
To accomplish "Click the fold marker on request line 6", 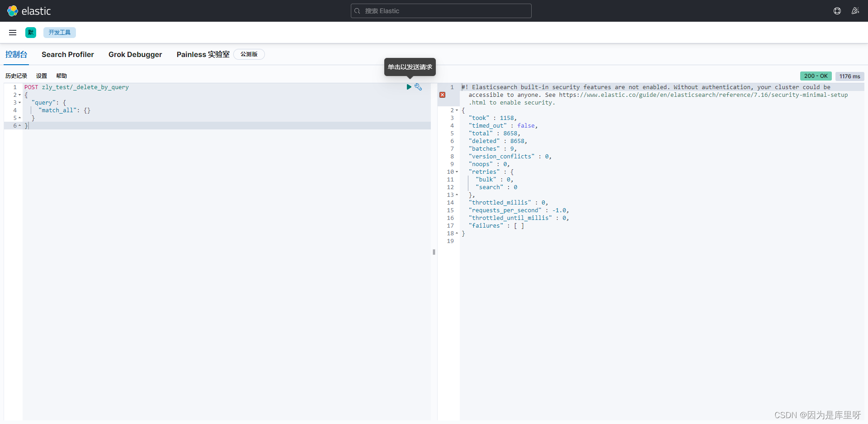I will point(19,126).
